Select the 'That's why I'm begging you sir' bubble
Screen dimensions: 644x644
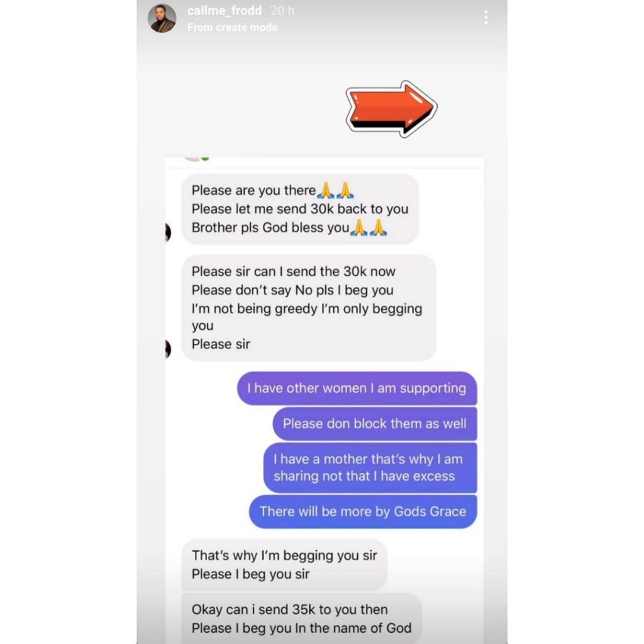click(x=284, y=565)
